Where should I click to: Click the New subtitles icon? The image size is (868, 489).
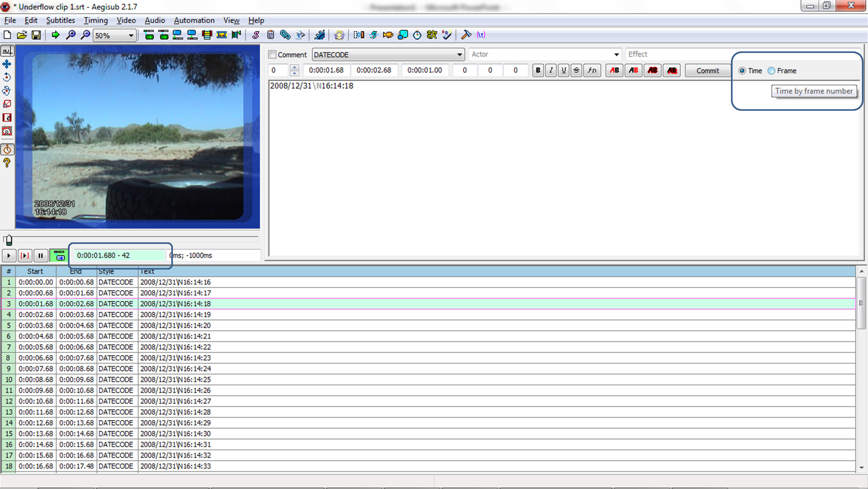click(7, 35)
